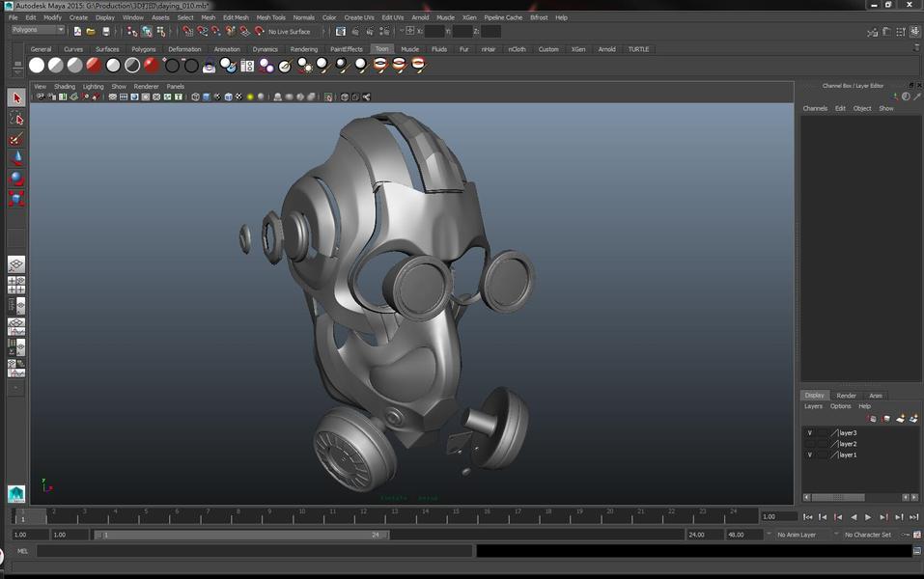Open the Mesh Tools menu
The width and height of the screenshot is (924, 579).
click(271, 17)
